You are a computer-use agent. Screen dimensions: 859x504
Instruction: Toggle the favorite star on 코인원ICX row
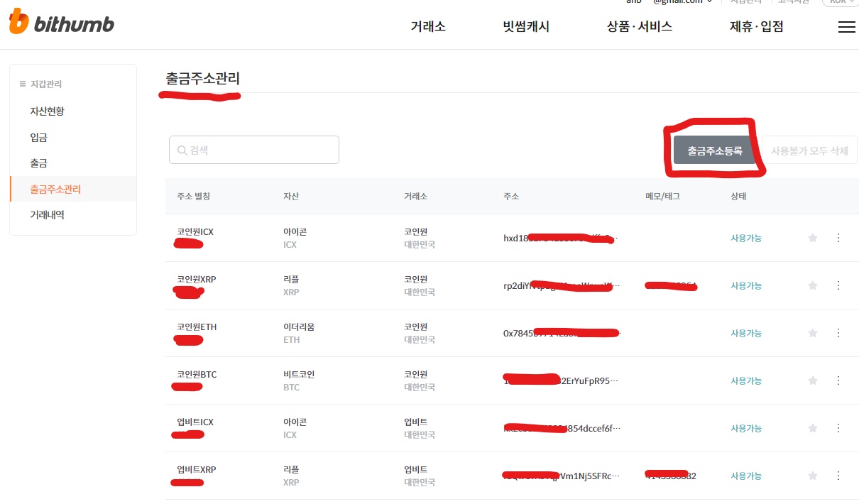coord(812,238)
